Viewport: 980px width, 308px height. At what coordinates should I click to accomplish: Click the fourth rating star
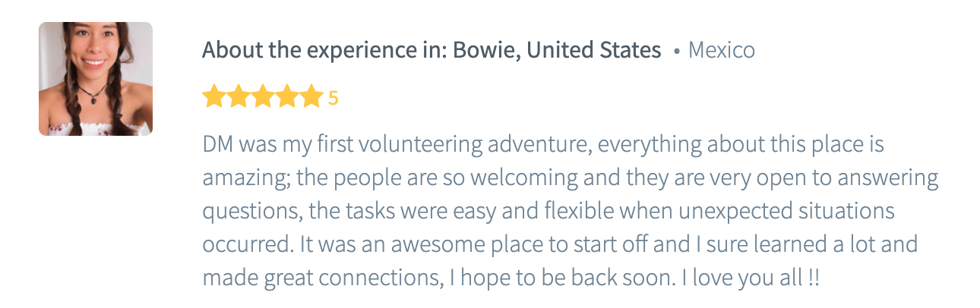point(287,98)
